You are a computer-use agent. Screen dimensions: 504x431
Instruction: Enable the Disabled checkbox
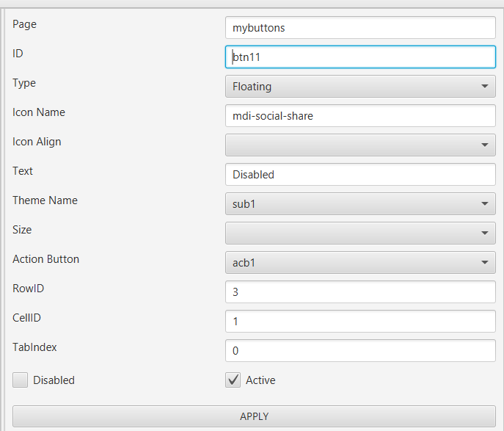tap(21, 380)
